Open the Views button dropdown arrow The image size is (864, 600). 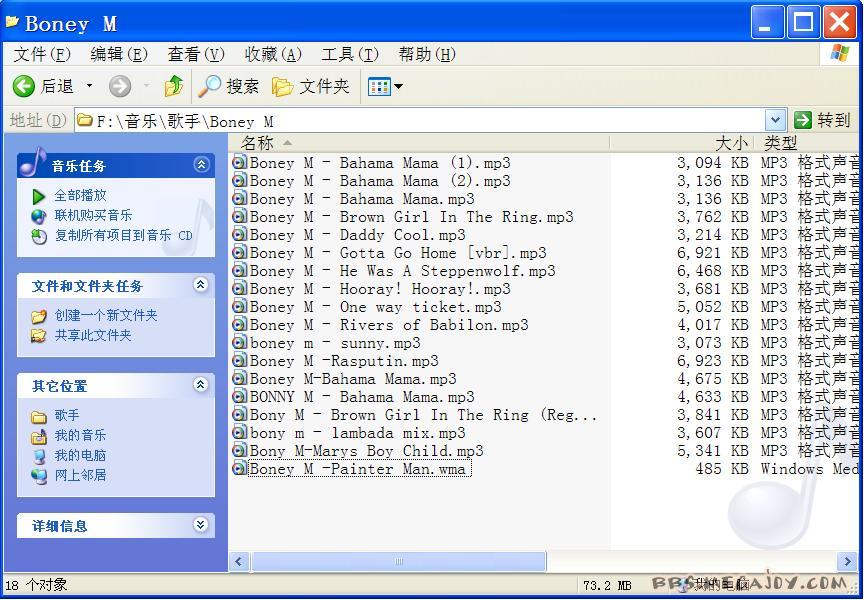398,87
